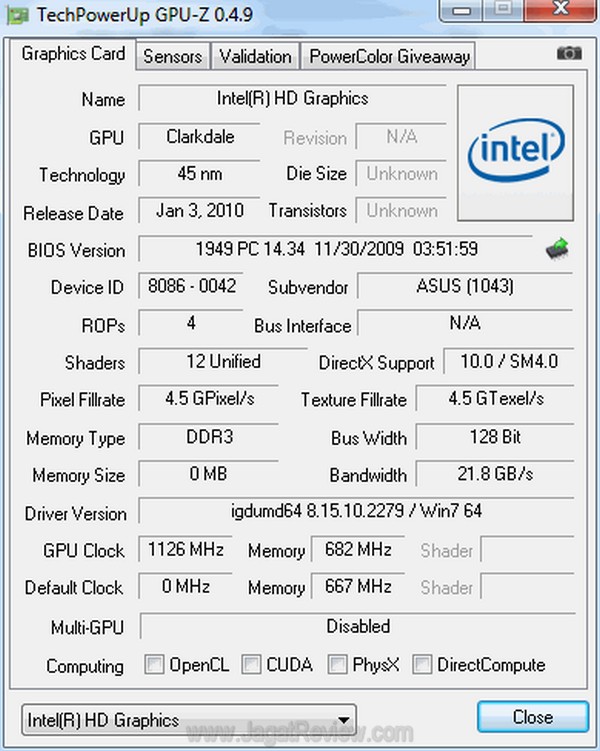Image resolution: width=600 pixels, height=751 pixels.
Task: Click the Bandwidth 21.8 GB/s field
Action: pyautogui.click(x=492, y=475)
